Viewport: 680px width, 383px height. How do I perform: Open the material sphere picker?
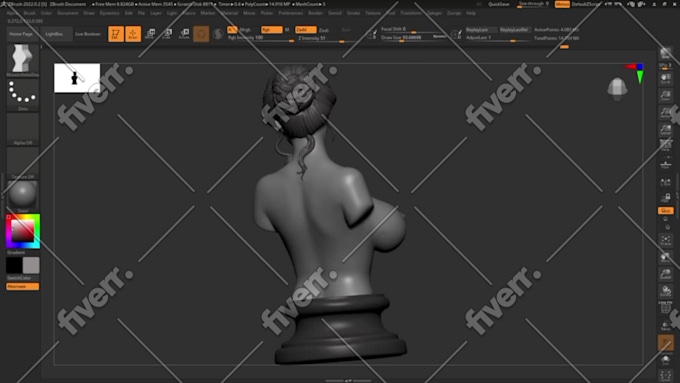point(23,194)
